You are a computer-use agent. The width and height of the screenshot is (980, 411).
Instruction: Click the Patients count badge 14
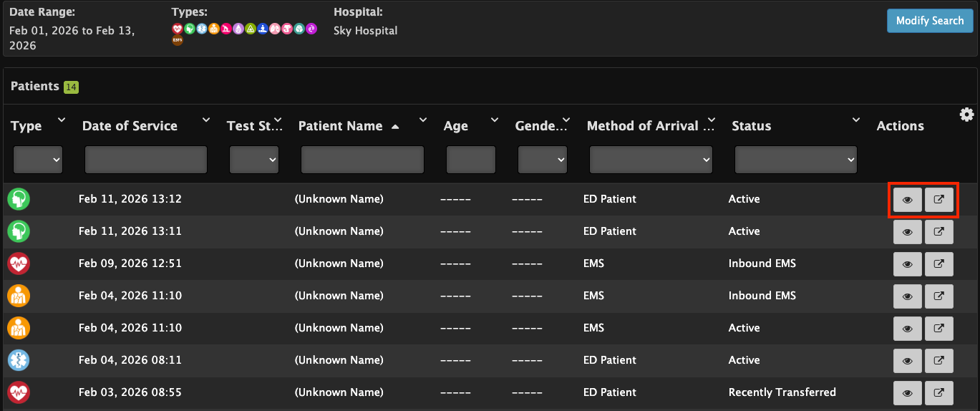tap(71, 87)
